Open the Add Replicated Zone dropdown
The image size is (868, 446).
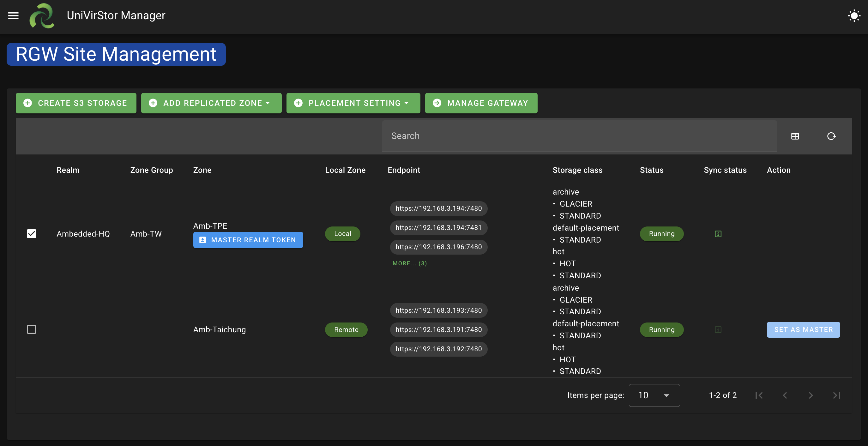pyautogui.click(x=211, y=103)
